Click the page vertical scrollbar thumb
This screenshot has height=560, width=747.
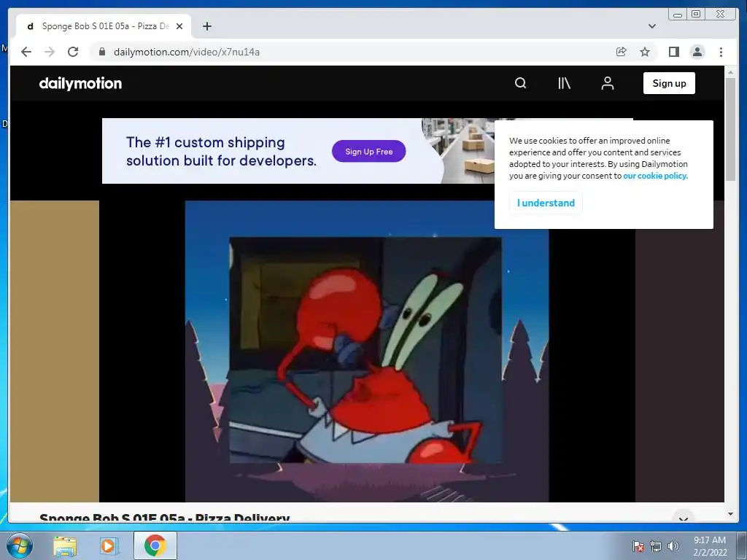730,128
